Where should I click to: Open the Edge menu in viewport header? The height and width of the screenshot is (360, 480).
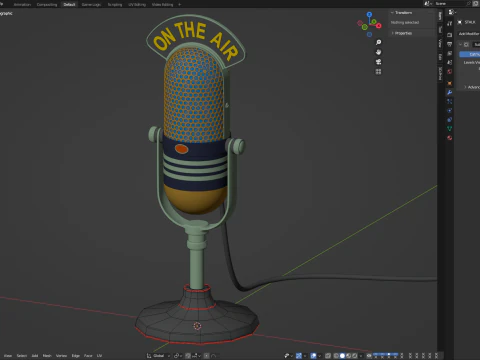pyautogui.click(x=76, y=356)
